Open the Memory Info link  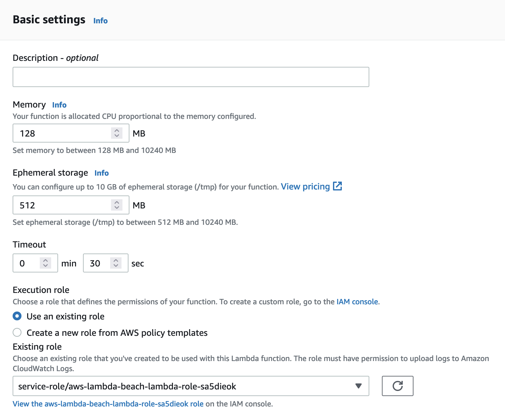pyautogui.click(x=59, y=105)
